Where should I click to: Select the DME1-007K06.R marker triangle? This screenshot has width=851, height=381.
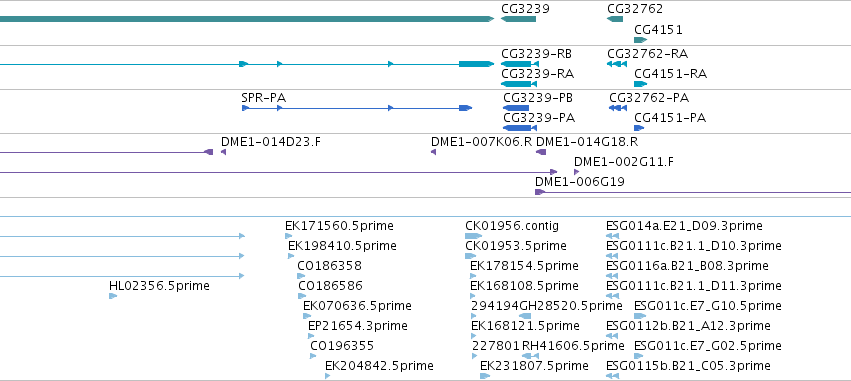point(434,152)
